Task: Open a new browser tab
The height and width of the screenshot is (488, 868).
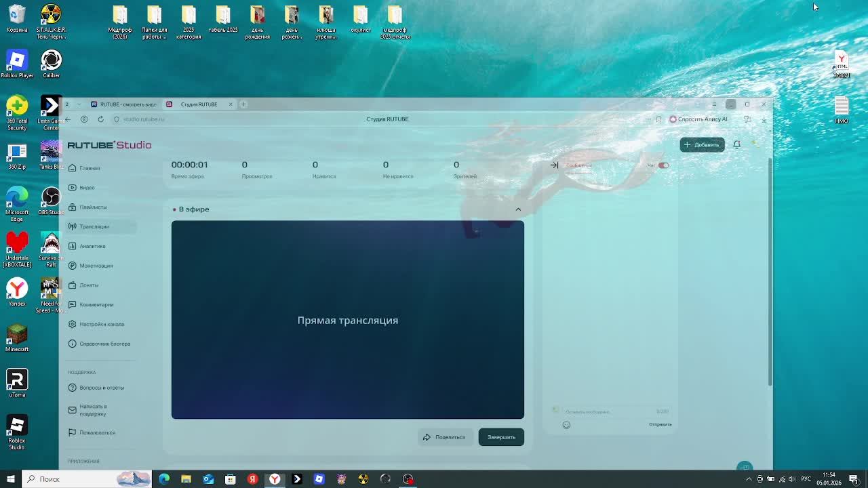Action: pos(243,104)
